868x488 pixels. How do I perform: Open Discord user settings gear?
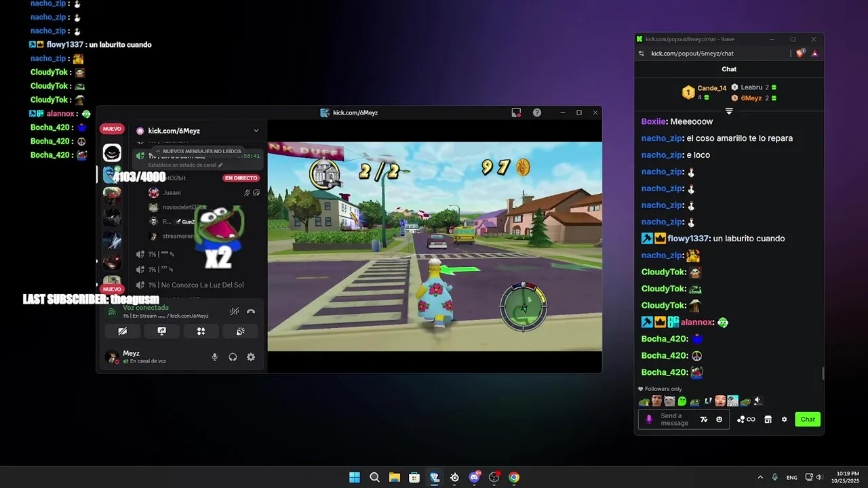click(251, 357)
